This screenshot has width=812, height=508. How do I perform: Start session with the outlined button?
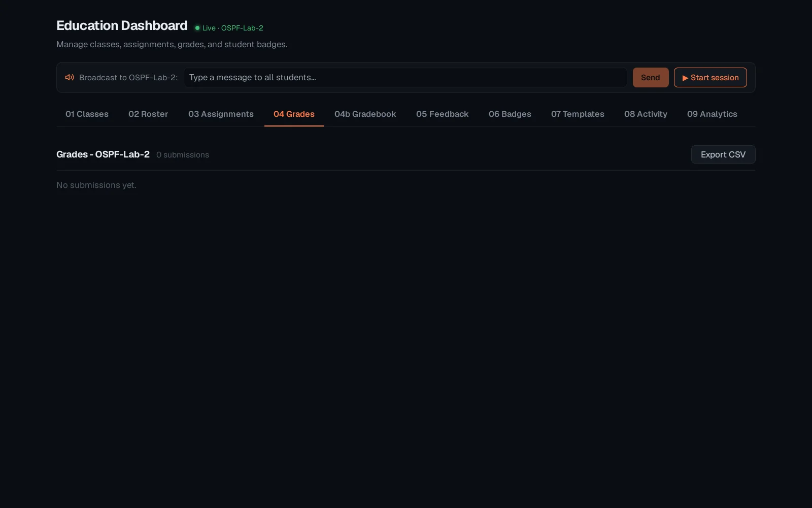pyautogui.click(x=710, y=77)
